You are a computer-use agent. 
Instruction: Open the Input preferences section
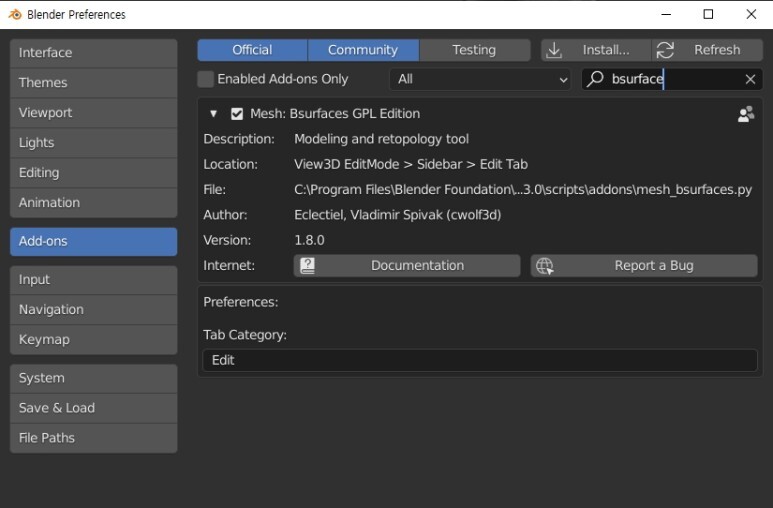coord(94,280)
